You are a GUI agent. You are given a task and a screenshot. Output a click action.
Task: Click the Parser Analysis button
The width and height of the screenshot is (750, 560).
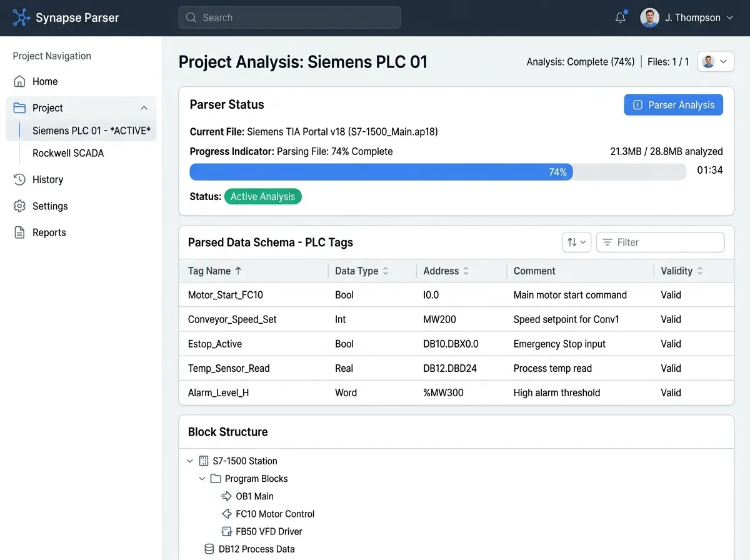[x=673, y=105]
